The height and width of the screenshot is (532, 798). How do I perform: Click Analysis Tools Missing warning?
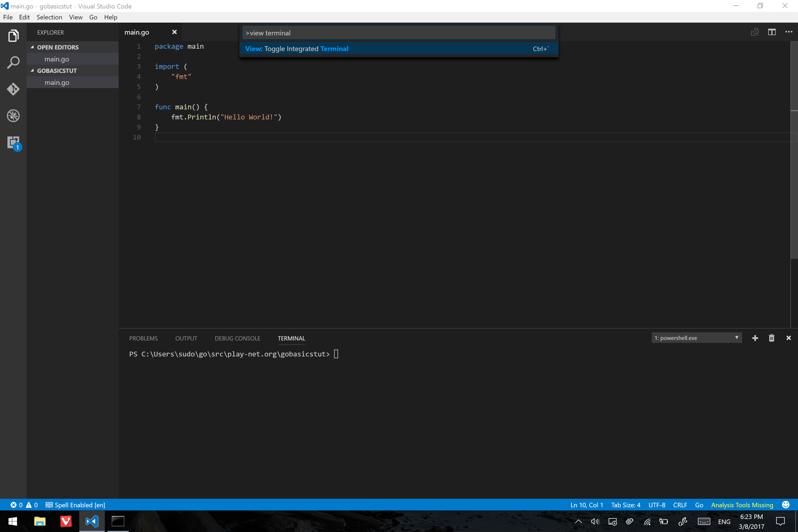(742, 505)
